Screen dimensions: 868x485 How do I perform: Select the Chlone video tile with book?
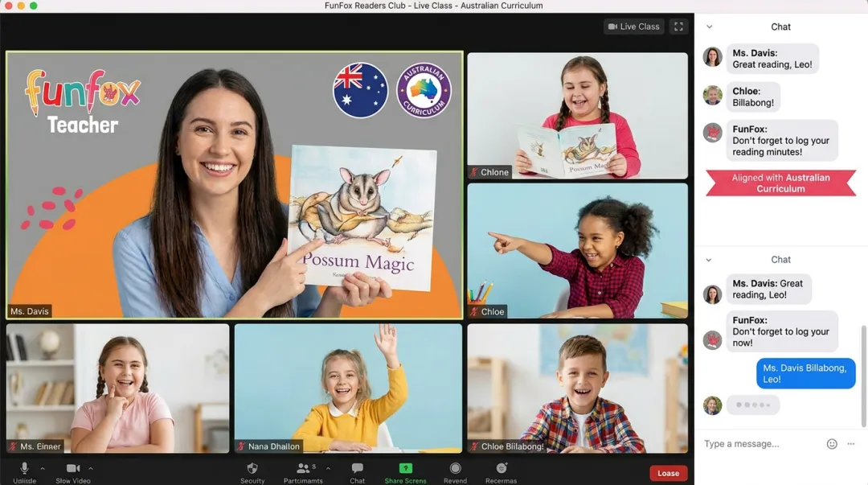[x=577, y=115]
